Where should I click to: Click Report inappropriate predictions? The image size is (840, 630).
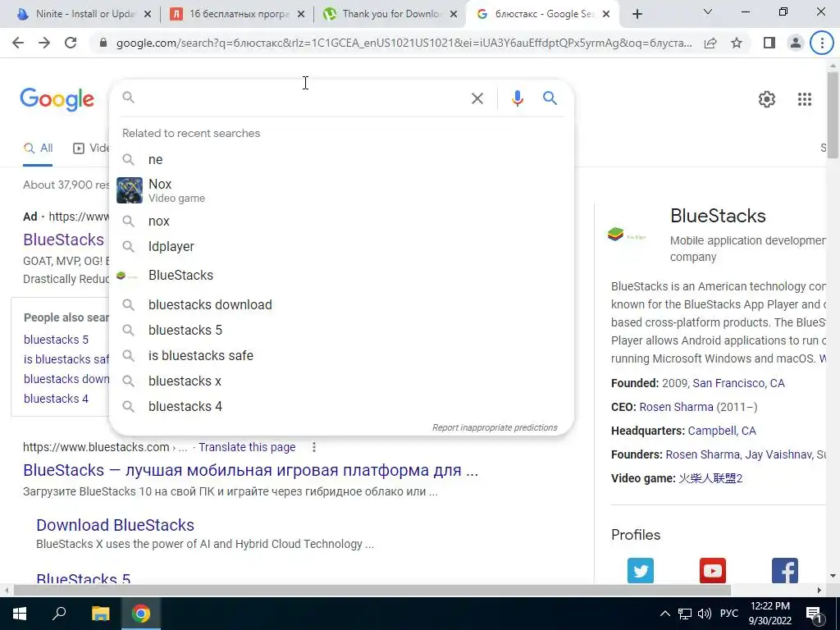[495, 427]
